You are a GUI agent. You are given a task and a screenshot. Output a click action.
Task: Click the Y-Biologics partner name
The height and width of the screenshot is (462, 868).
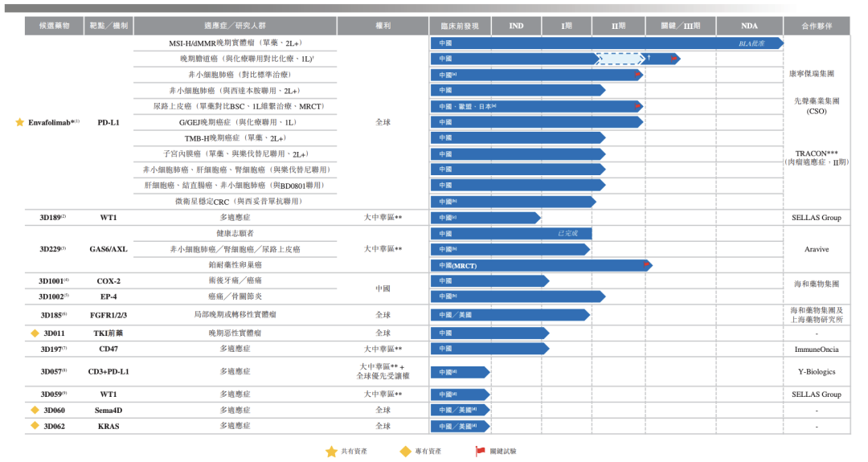coord(817,372)
